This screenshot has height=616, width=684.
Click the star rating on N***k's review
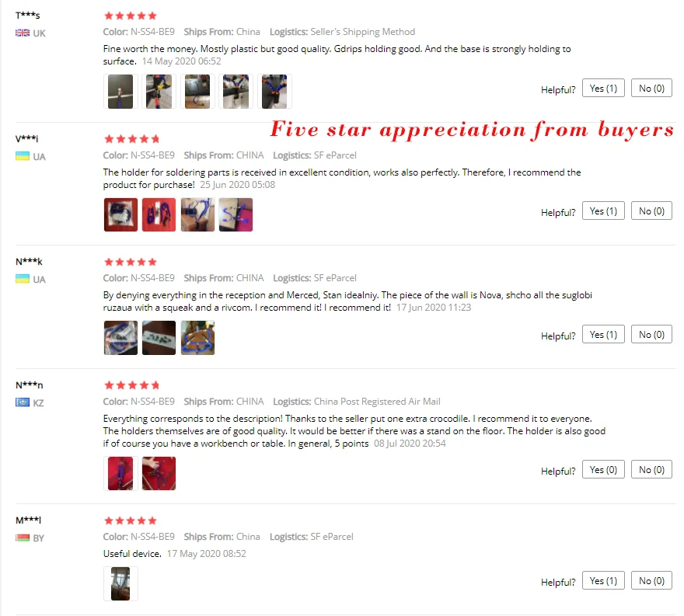click(x=131, y=262)
